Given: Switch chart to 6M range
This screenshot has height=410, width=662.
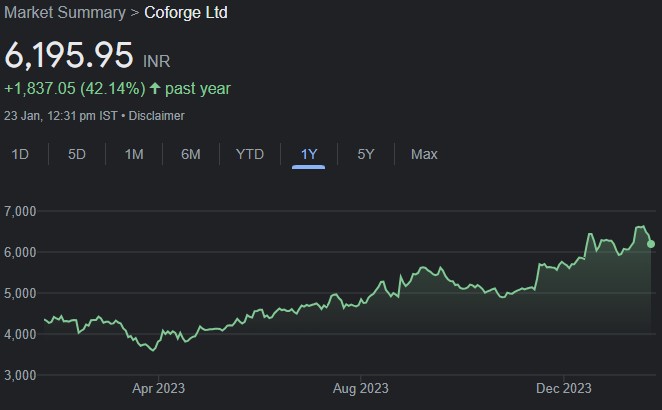Looking at the screenshot, I should [x=191, y=154].
